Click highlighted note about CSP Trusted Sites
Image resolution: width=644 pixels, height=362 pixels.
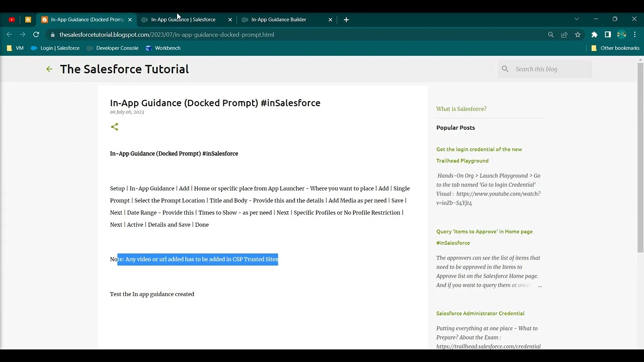pyautogui.click(x=198, y=259)
